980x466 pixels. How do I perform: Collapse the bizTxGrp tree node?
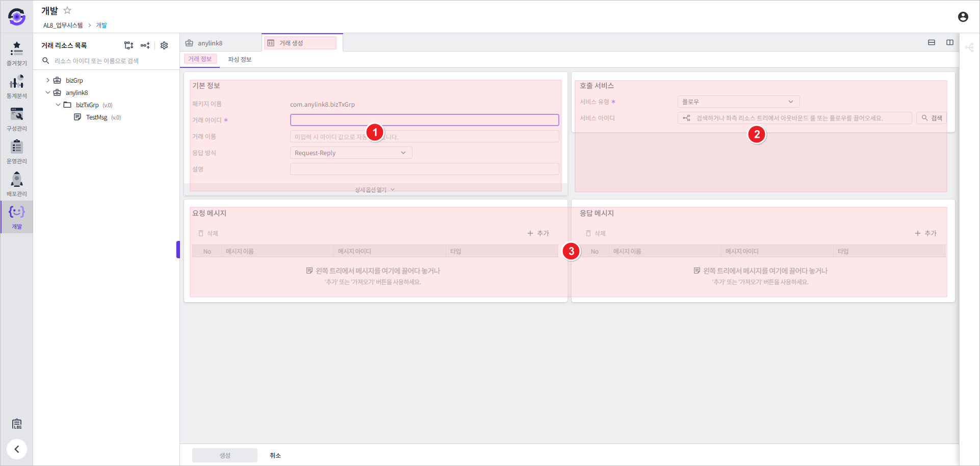coord(58,105)
